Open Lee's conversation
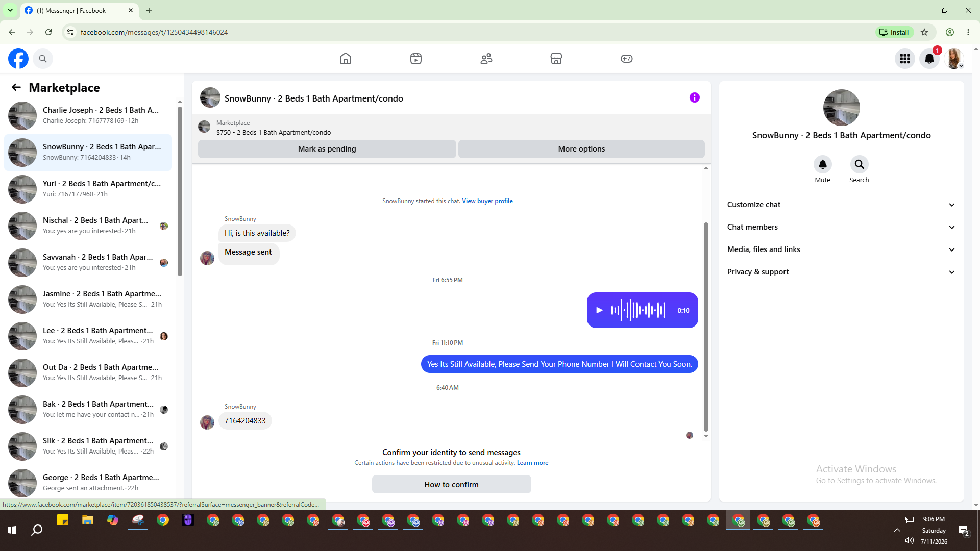Image resolution: width=980 pixels, height=551 pixels. (88, 336)
